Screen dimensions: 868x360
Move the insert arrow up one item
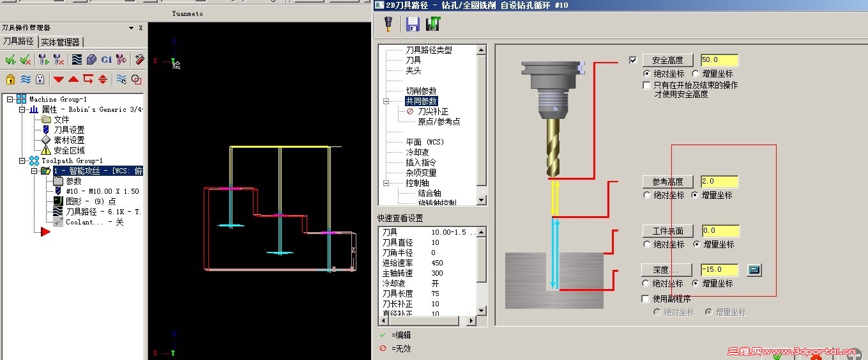point(73,79)
